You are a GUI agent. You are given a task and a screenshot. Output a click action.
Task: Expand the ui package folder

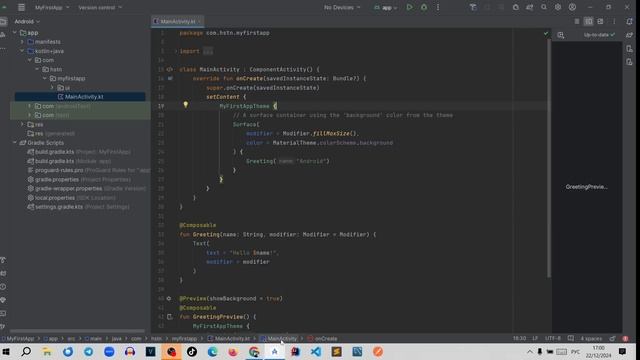pos(52,88)
